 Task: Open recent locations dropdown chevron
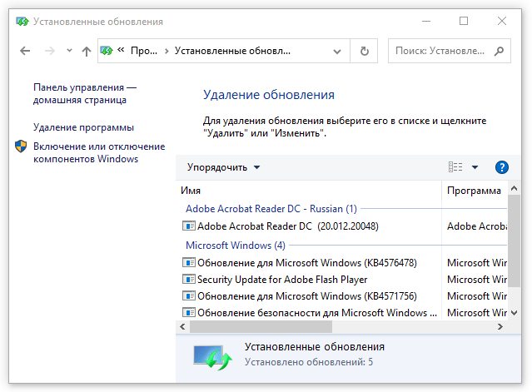tap(69, 51)
